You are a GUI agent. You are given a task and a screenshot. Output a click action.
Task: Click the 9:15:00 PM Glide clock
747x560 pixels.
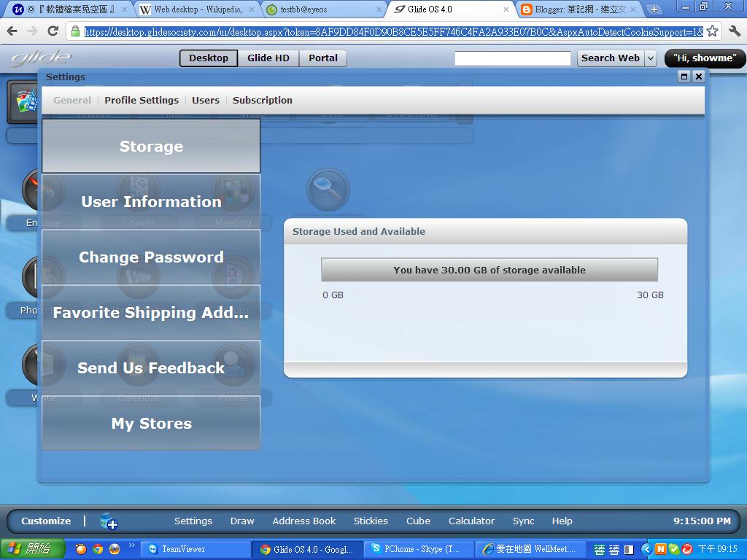point(702,521)
